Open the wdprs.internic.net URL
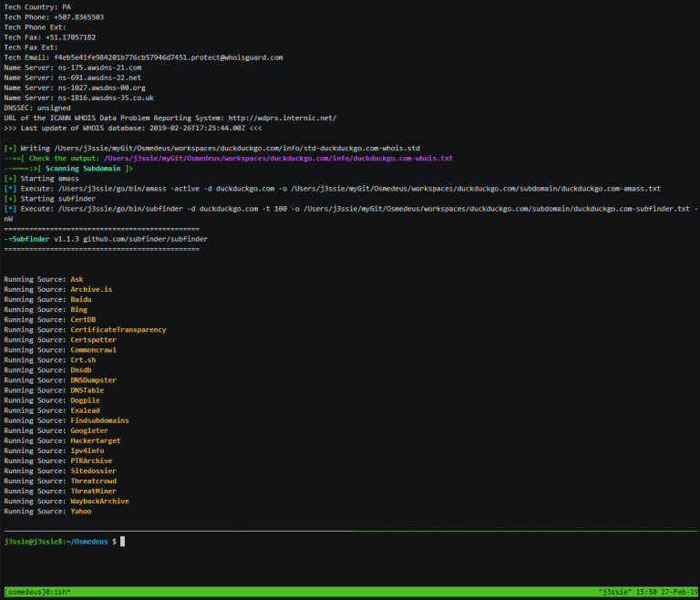 coord(283,118)
